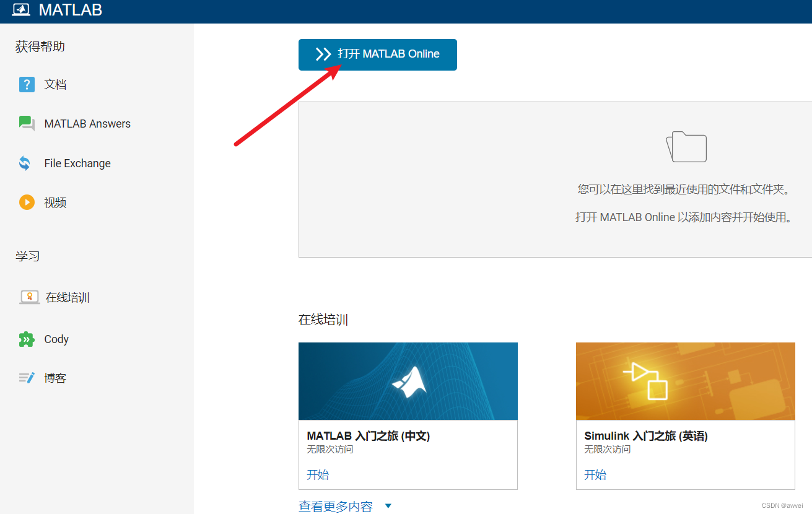Click the empty folder icon in recent files
The height and width of the screenshot is (514, 812).
[x=686, y=147]
